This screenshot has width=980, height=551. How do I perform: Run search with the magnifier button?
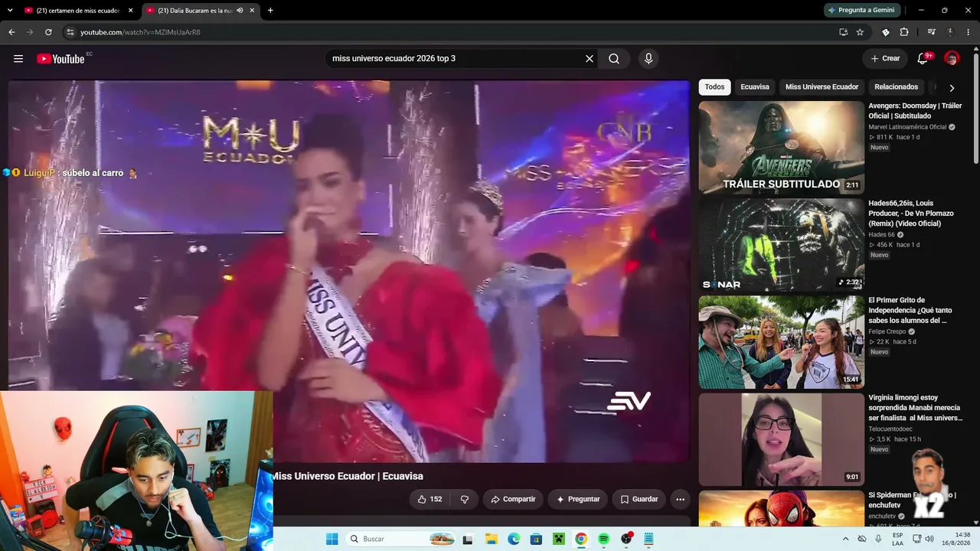[614, 59]
